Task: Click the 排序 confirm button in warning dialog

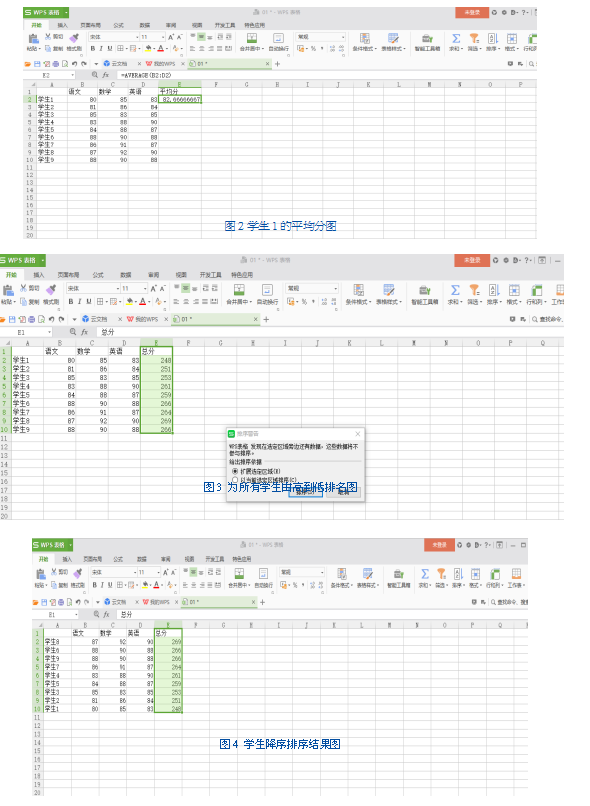Action: (x=306, y=492)
